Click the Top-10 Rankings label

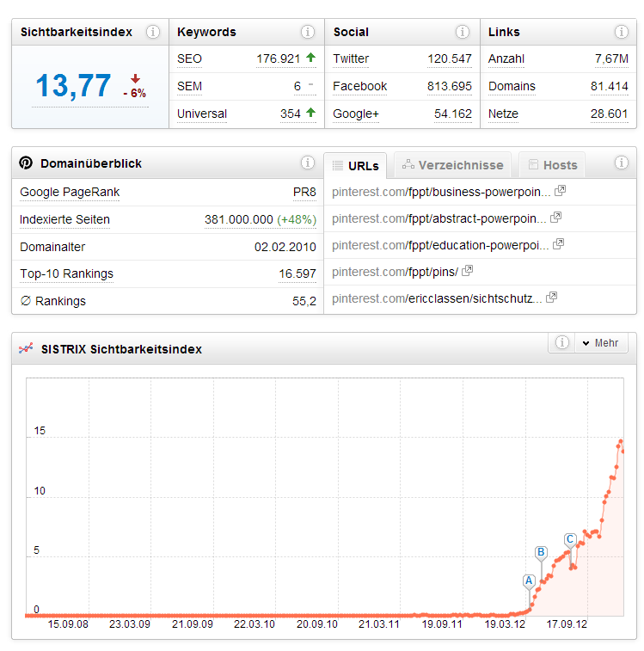(66, 273)
